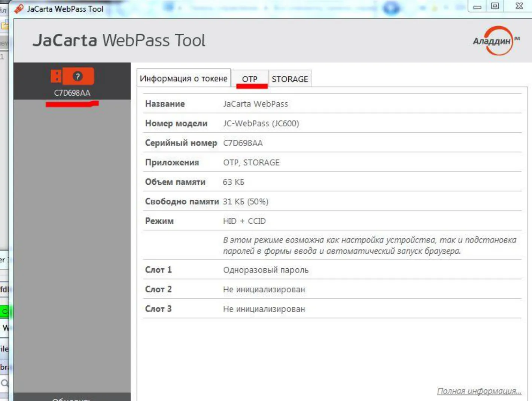
Task: Click the Серийный номер field label
Action: [181, 143]
